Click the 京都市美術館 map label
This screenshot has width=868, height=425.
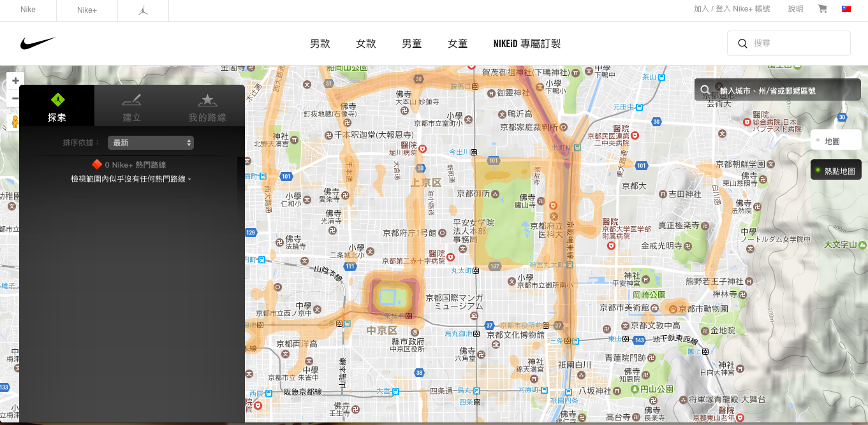tap(624, 308)
